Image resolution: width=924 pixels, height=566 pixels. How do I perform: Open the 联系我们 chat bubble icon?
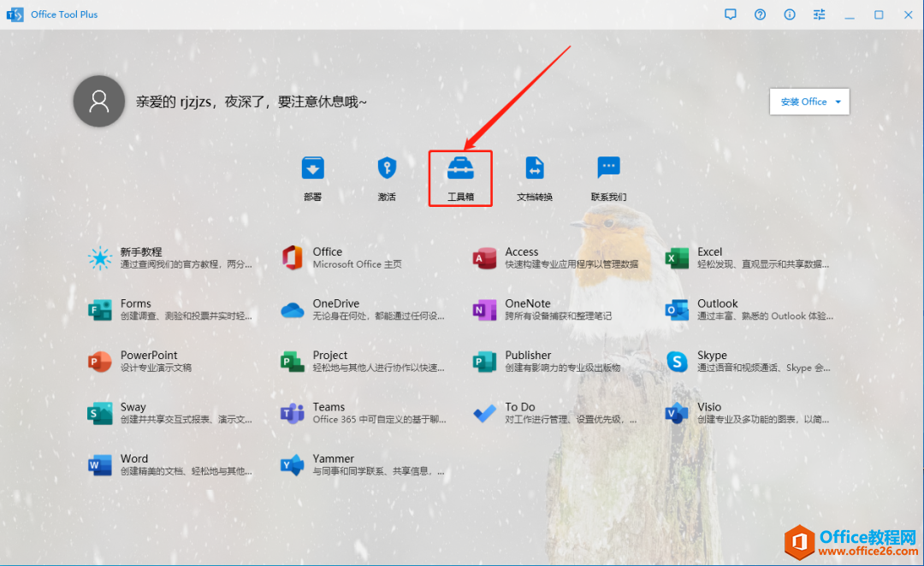pos(608,168)
